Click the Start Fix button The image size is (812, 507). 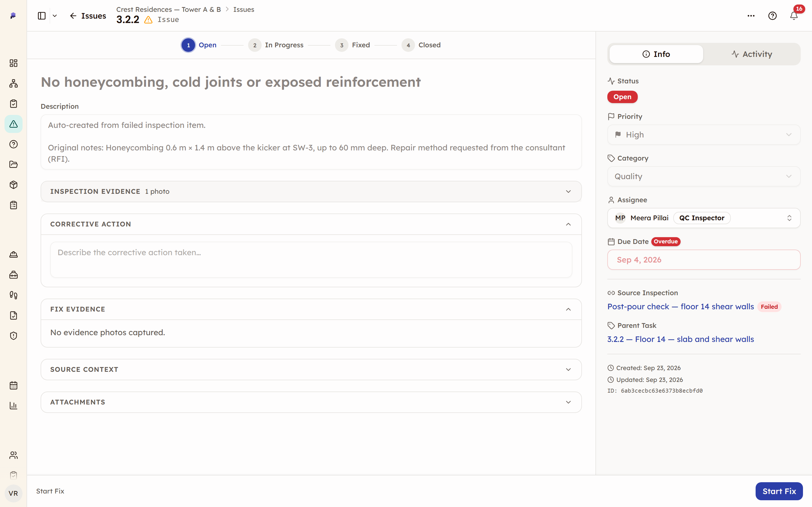tap(779, 491)
